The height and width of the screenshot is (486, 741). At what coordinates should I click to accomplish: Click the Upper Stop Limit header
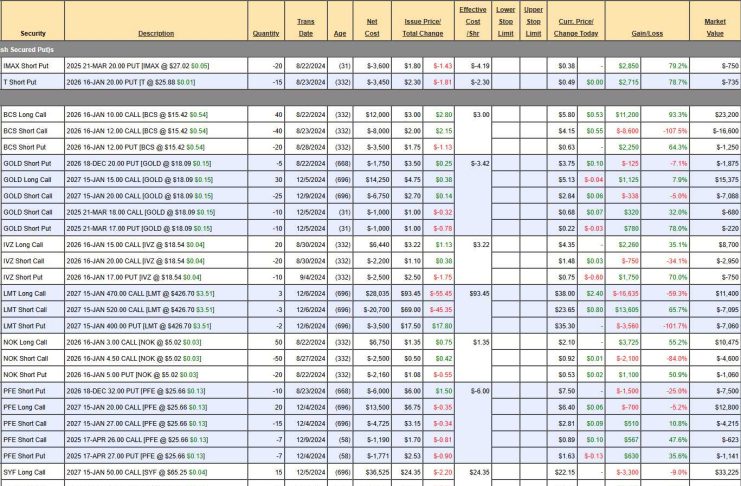pyautogui.click(x=533, y=21)
